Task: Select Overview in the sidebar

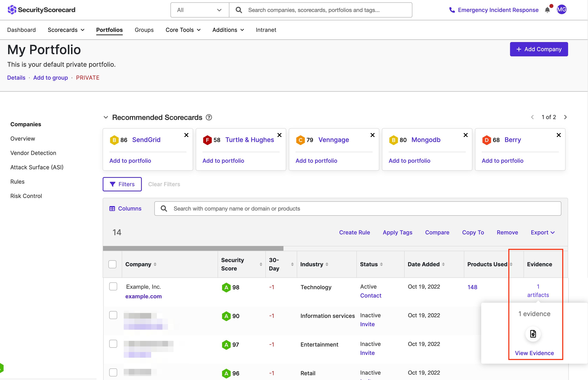Action: click(23, 139)
